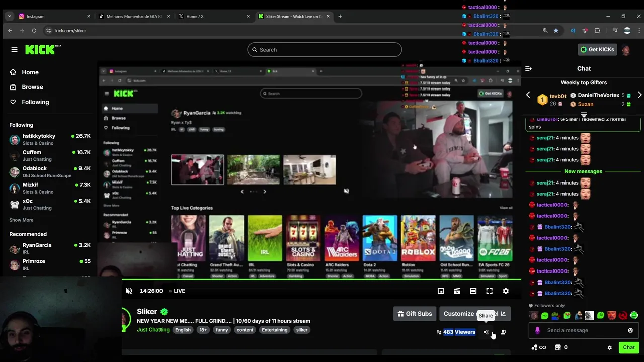Viewport: 644px width, 362px height.
Task: Open browser zoom magnifier icon
Action: point(545,31)
